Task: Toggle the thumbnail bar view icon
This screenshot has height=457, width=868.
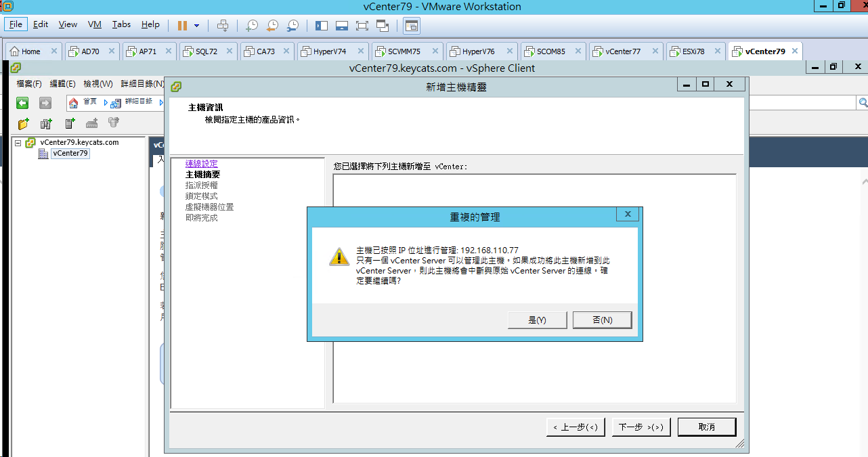Action: click(342, 26)
